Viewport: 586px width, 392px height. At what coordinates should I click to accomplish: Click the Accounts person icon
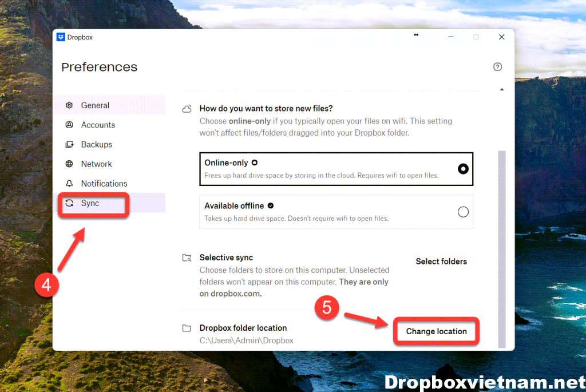[69, 125]
